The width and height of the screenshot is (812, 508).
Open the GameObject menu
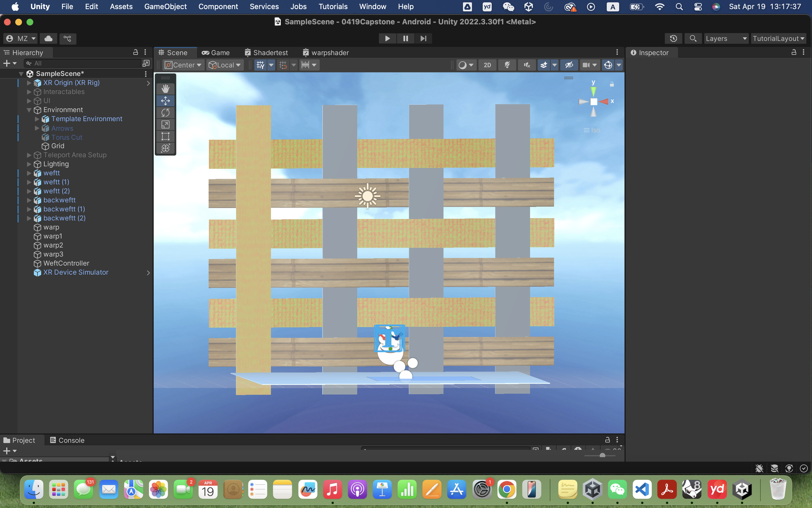(x=165, y=7)
